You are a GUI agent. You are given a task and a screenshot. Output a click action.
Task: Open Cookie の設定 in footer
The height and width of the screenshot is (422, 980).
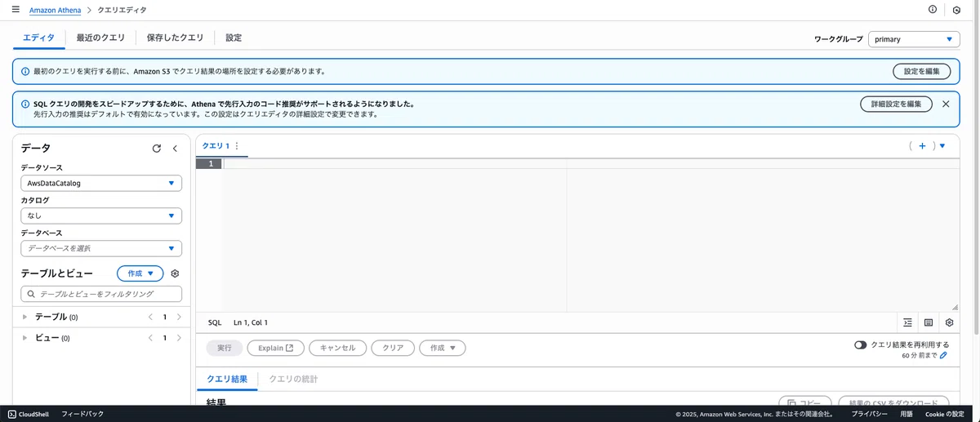pyautogui.click(x=945, y=414)
